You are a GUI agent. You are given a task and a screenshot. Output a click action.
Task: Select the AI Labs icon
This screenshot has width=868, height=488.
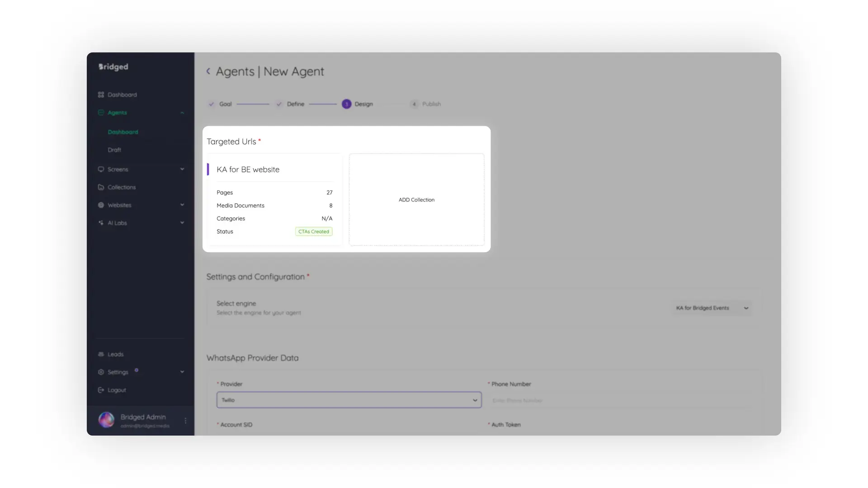[101, 222]
